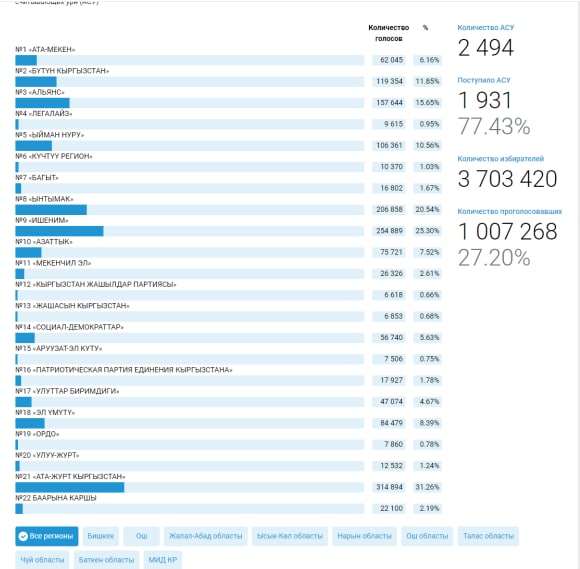The height and width of the screenshot is (569, 580).
Task: Click the №21 «АТА-ЖУРТ КЫРГЫЗСТАН» label
Action: coord(70,477)
